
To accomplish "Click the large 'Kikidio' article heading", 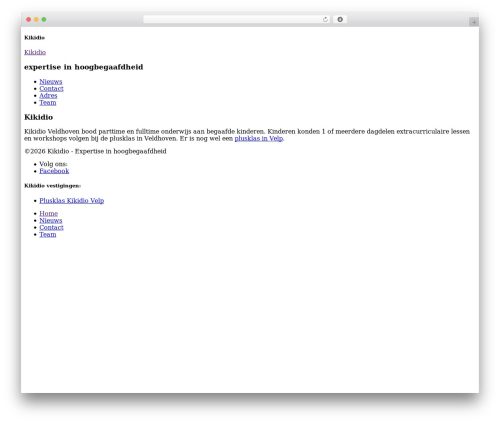I will coord(39,117).
